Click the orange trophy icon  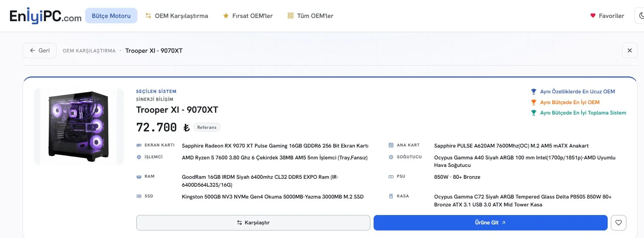click(x=534, y=102)
